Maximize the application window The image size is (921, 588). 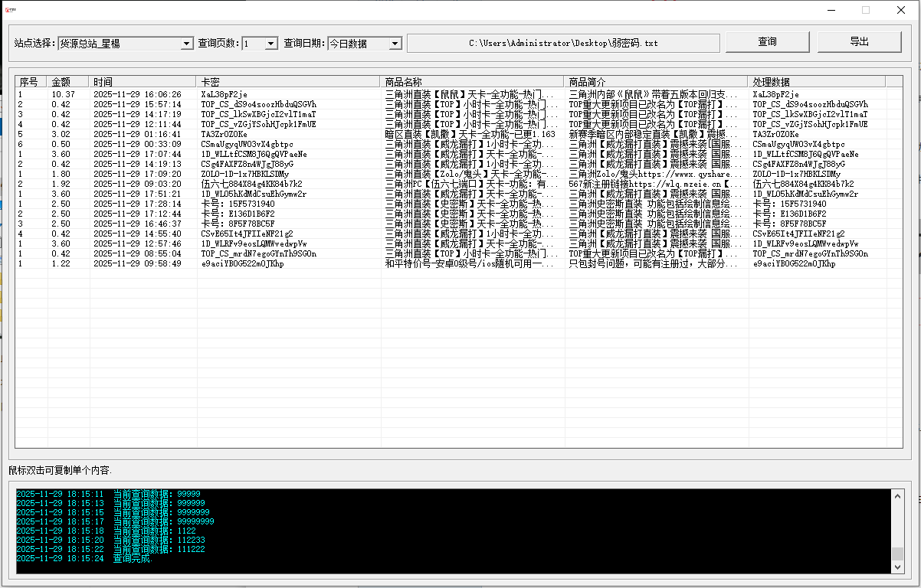[x=866, y=11]
